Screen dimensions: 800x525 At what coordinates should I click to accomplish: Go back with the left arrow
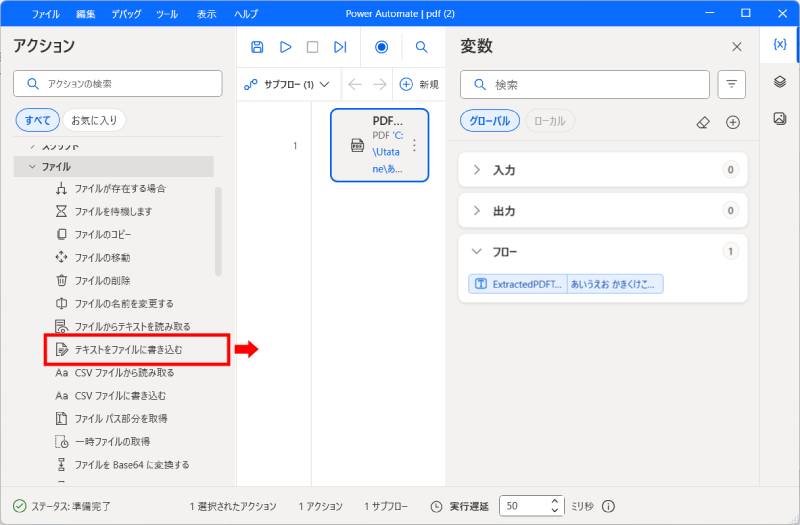click(x=355, y=84)
